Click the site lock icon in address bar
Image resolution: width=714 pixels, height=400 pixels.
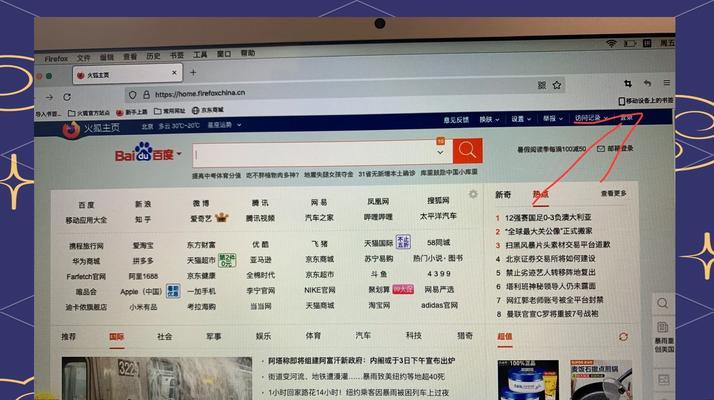click(146, 95)
